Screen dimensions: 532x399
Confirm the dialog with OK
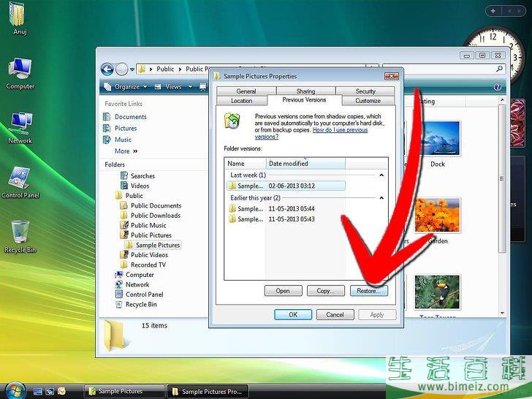point(293,314)
